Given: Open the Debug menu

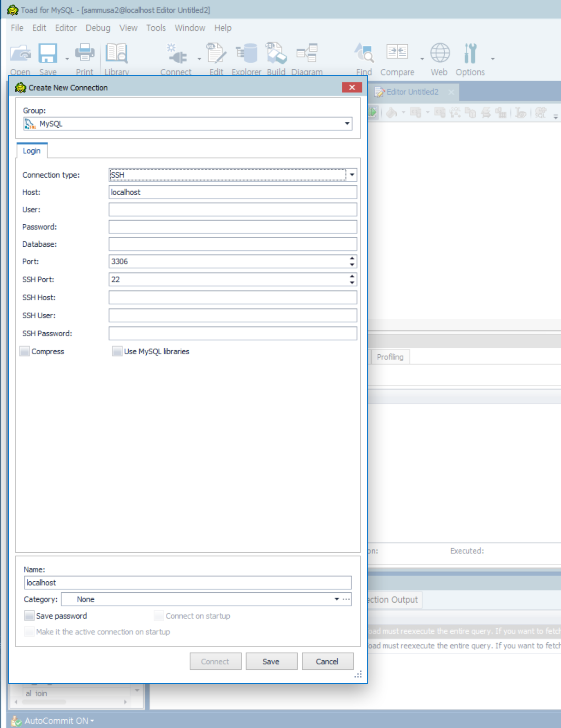Looking at the screenshot, I should point(98,28).
